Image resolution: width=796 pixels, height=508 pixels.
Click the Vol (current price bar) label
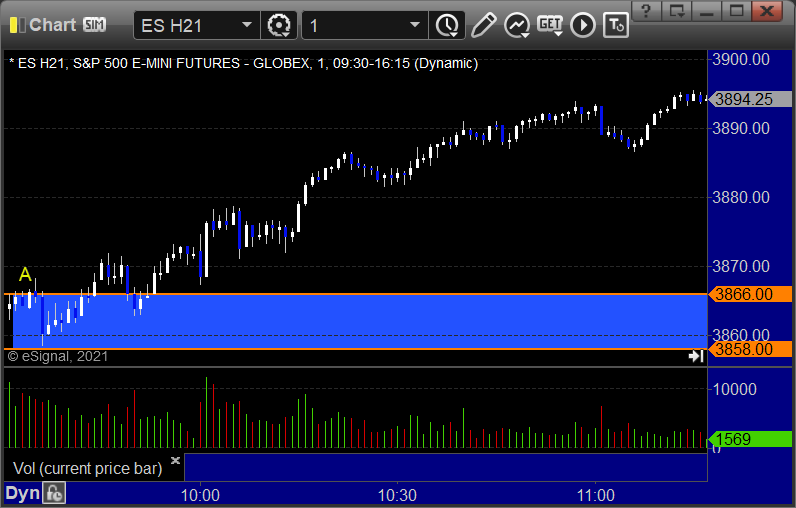[x=87, y=468]
